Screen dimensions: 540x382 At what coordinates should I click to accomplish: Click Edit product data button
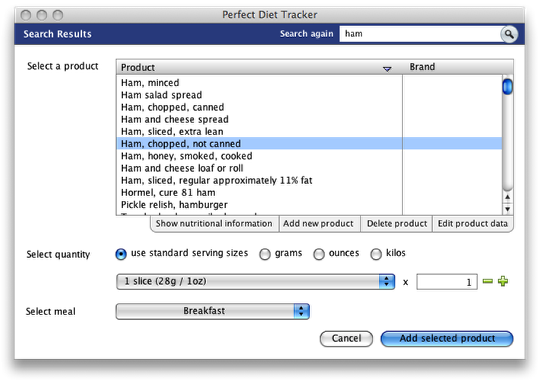472,224
